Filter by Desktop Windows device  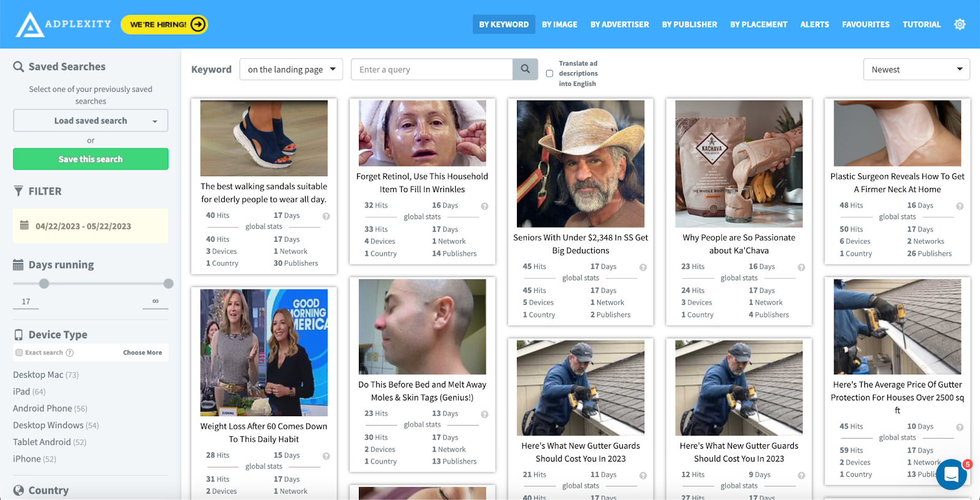tap(56, 425)
